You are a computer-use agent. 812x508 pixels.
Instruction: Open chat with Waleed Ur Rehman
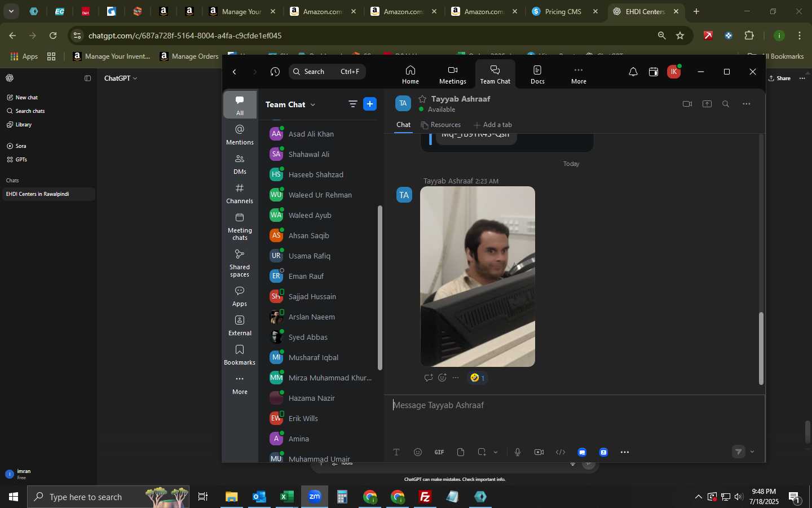tap(319, 195)
